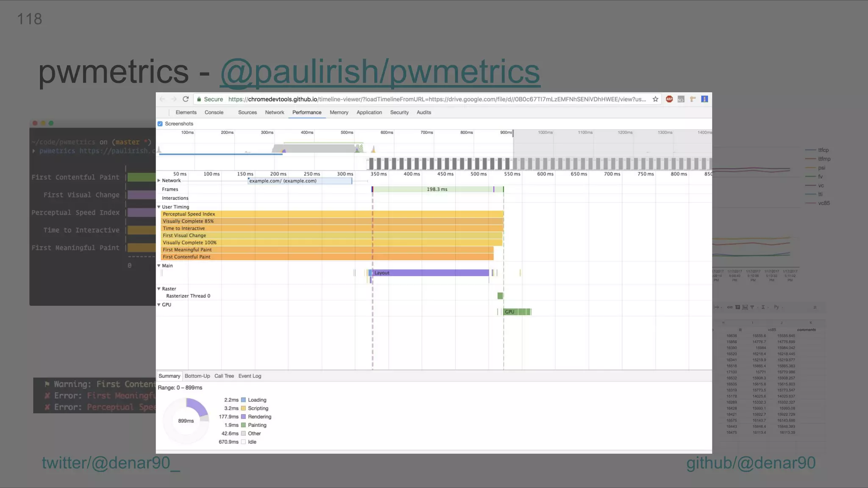Screen dimensions: 868x488
Task: Switch to the Console tab
Action: tap(214, 113)
